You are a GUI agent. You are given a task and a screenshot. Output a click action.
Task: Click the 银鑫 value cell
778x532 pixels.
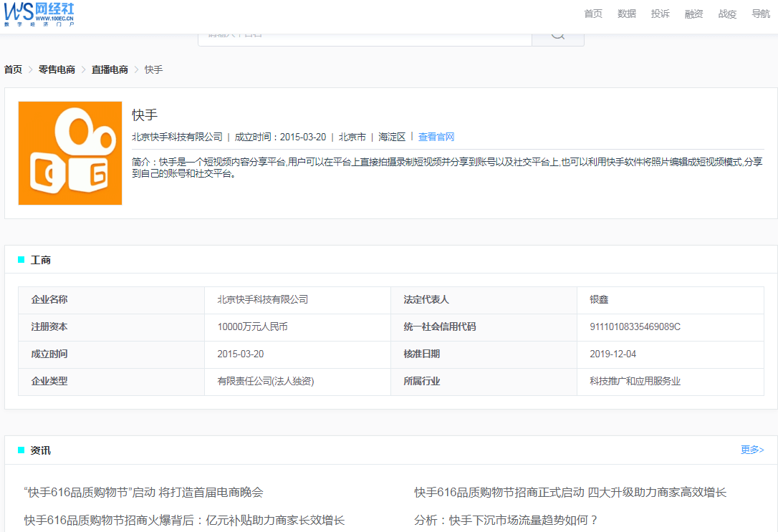(x=671, y=299)
